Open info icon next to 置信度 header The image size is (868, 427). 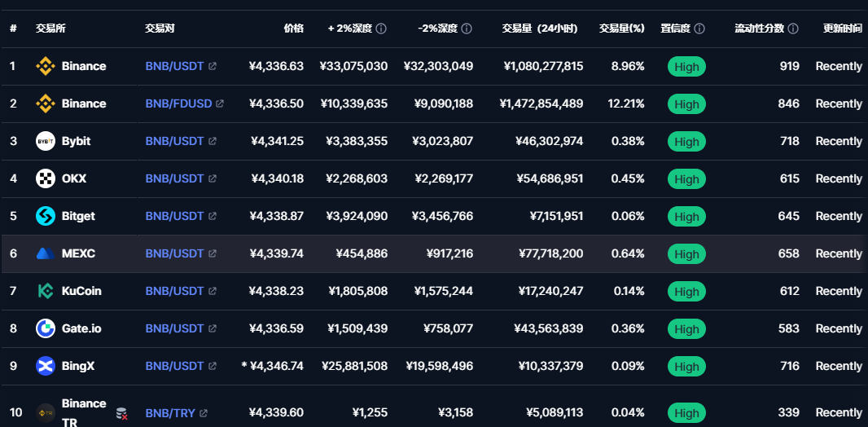[699, 29]
